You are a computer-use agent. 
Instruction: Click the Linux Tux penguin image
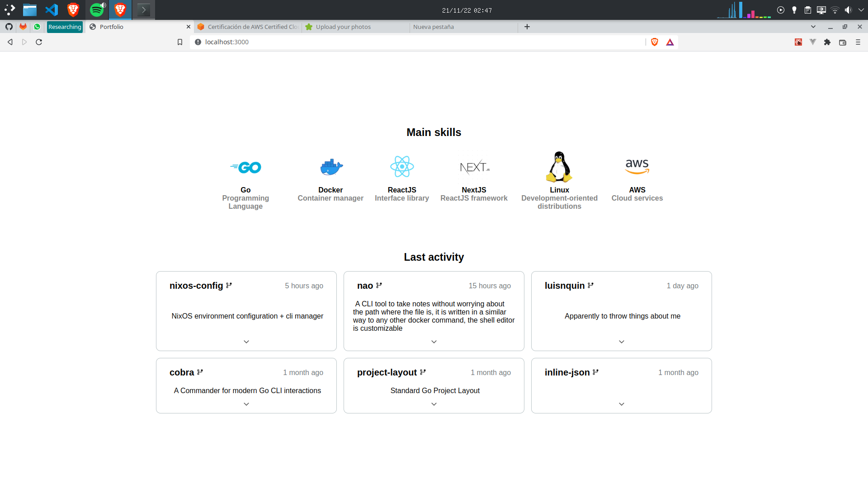coord(559,167)
